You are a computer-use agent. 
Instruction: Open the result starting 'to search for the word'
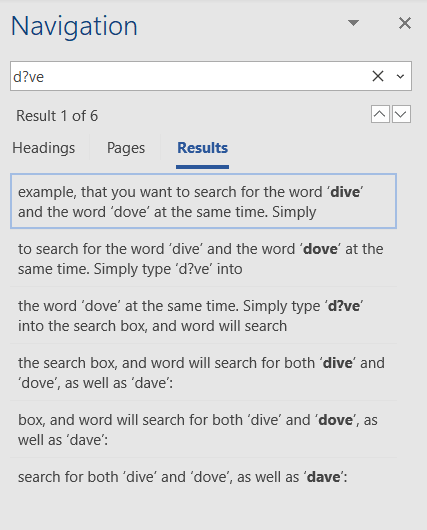(203, 259)
